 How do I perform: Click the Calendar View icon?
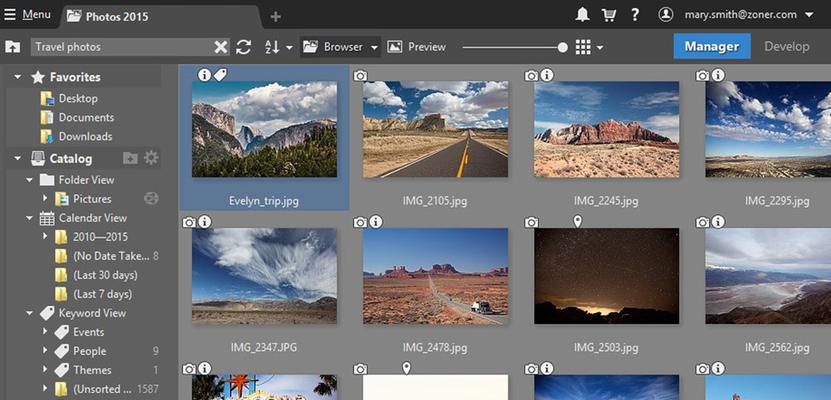47,218
